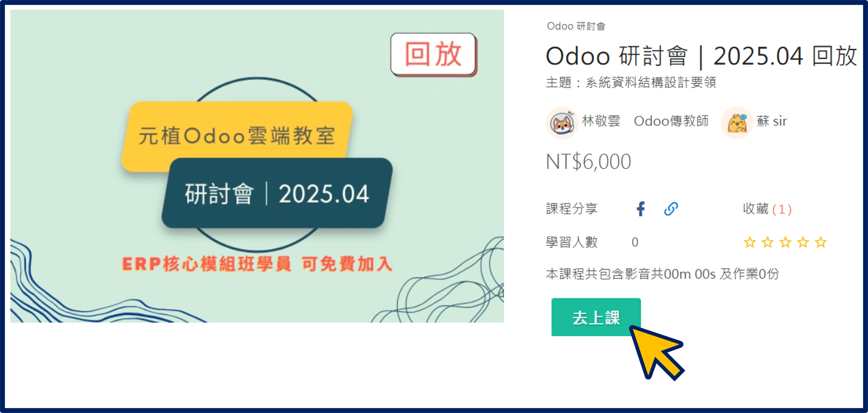868x413 pixels.
Task: Click the NT$6,000 price text
Action: click(588, 162)
